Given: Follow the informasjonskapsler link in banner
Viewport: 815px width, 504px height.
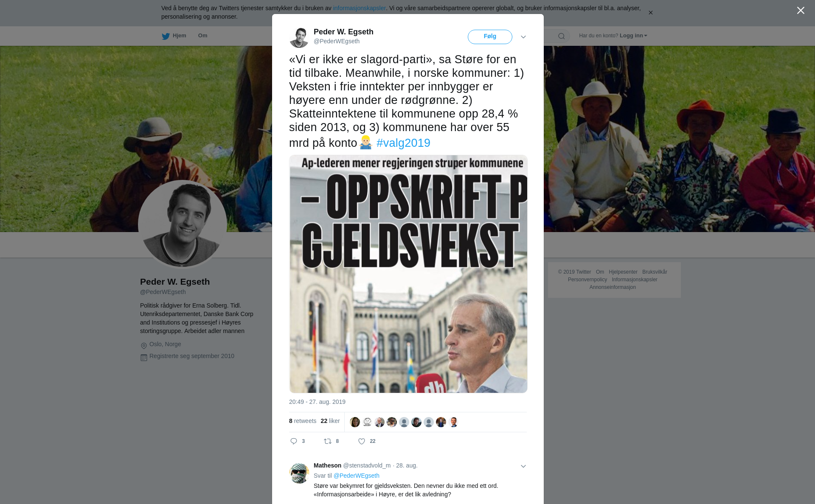Looking at the screenshot, I should 359,8.
